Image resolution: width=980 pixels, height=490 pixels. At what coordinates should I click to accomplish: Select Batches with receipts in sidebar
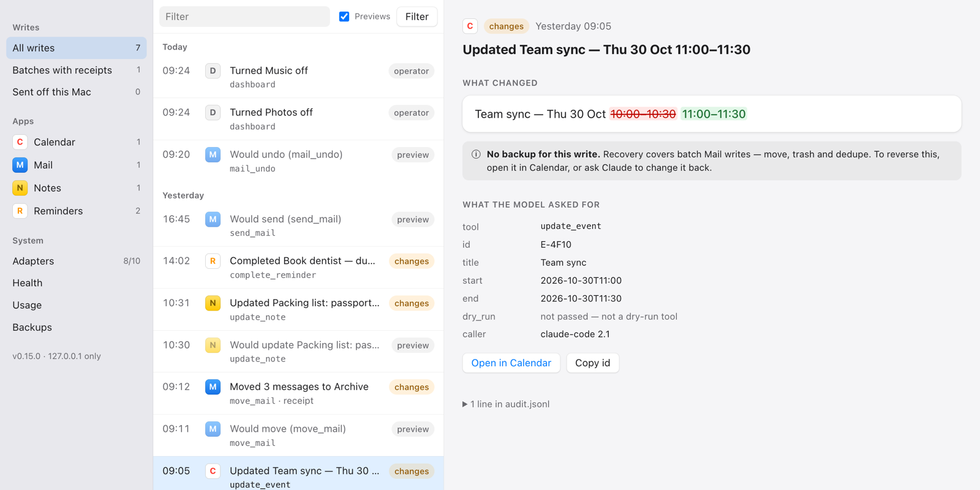77,70
